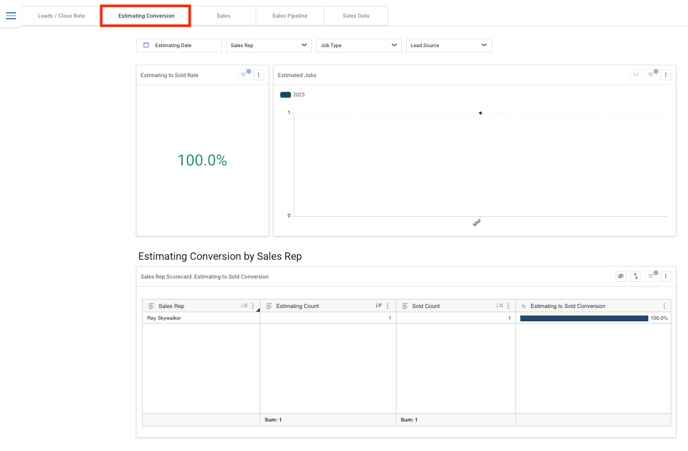The image size is (688, 451).
Task: Click the calendar icon in Estimating Date
Action: pyautogui.click(x=146, y=45)
